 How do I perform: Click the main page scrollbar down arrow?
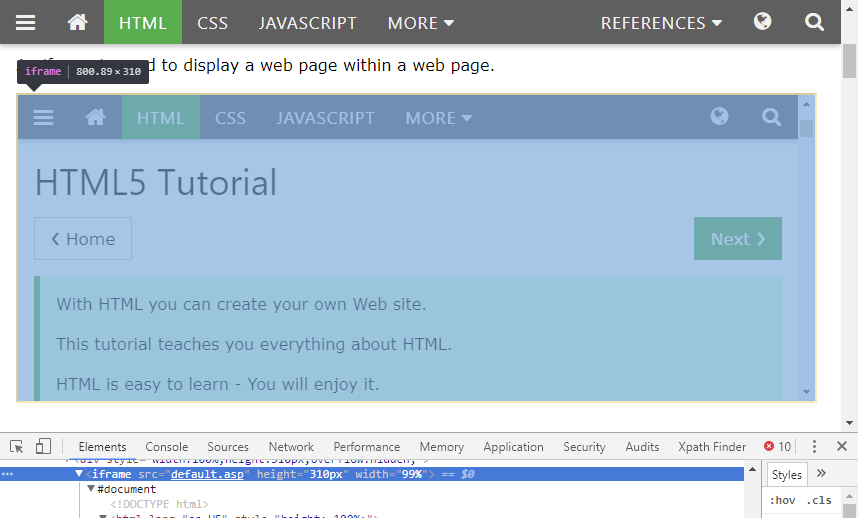click(x=849, y=422)
